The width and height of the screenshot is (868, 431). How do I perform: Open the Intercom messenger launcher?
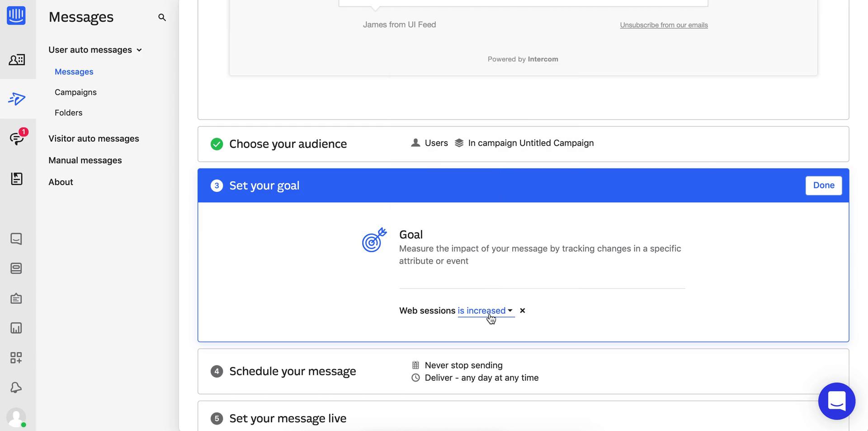(x=836, y=401)
